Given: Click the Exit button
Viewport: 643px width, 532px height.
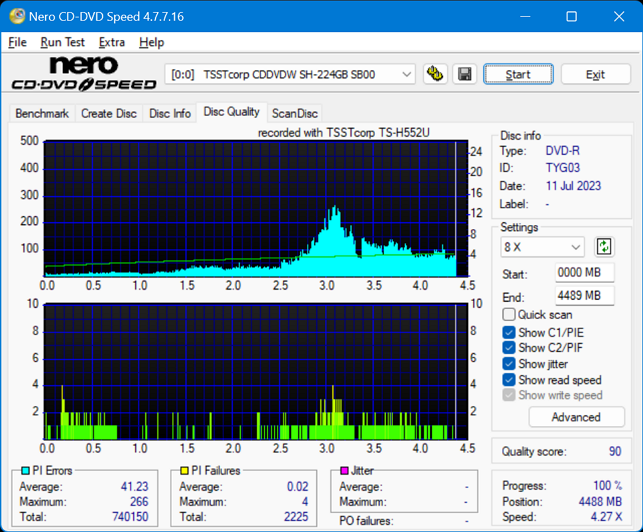Looking at the screenshot, I should (595, 74).
